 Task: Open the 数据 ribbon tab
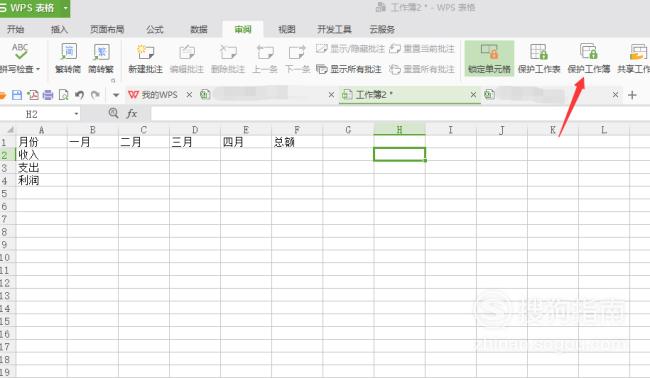(x=199, y=29)
